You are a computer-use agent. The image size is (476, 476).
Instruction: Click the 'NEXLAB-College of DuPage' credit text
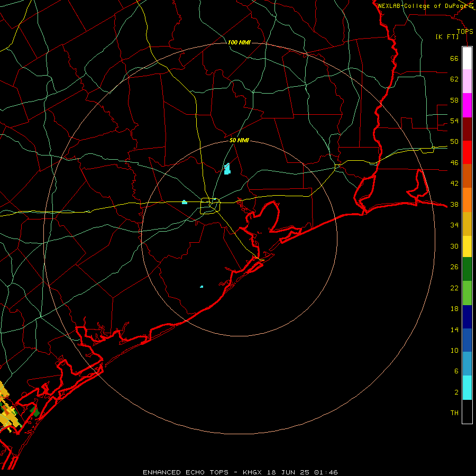click(423, 6)
